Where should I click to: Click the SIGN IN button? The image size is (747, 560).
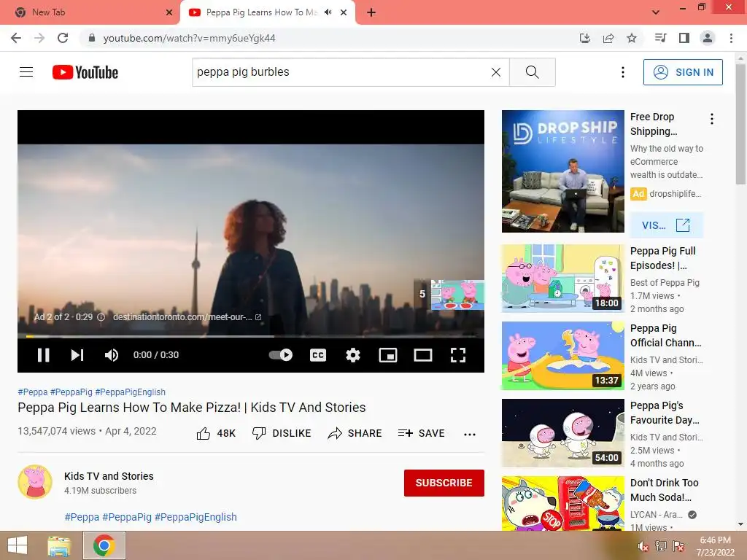[x=683, y=72]
